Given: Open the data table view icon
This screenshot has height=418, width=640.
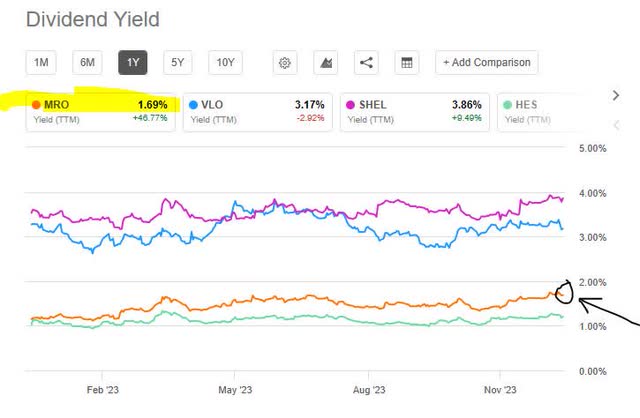Looking at the screenshot, I should 406,63.
